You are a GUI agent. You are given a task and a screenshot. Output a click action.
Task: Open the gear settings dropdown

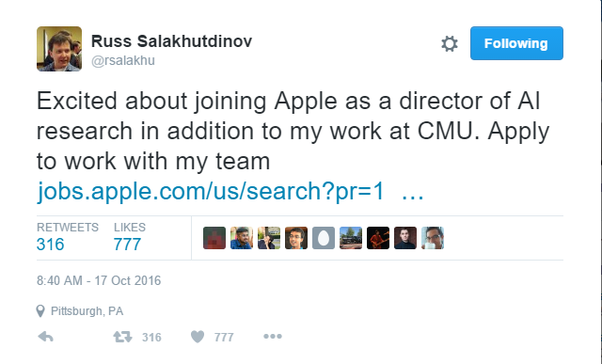450,43
